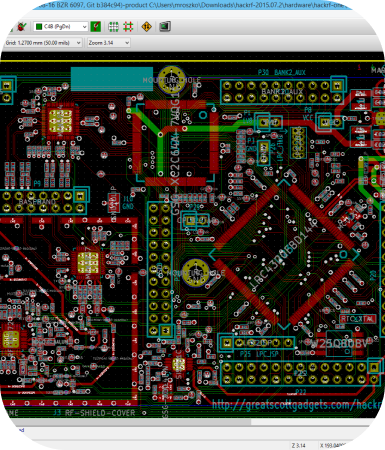Select the J3 RF-SHIELD-COVER text
The width and height of the screenshot is (385, 450).
coord(94,413)
